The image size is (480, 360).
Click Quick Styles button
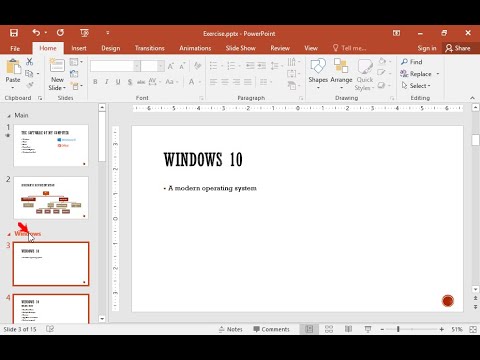click(x=365, y=74)
